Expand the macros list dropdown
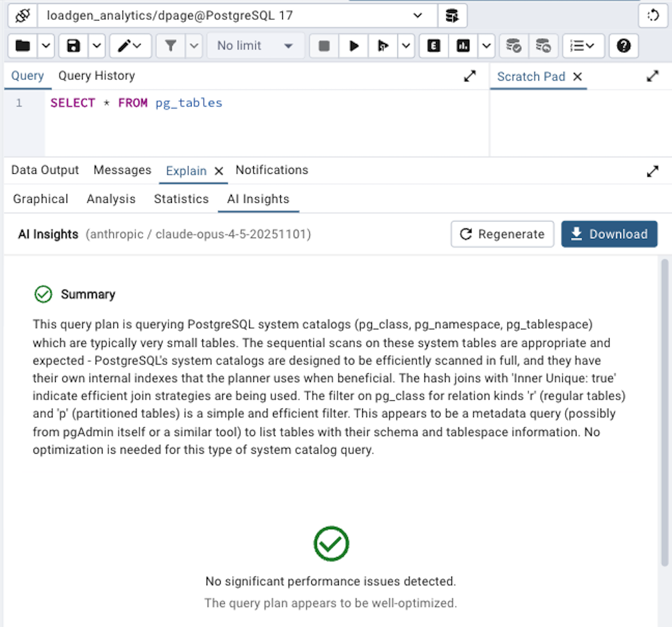 click(x=582, y=45)
